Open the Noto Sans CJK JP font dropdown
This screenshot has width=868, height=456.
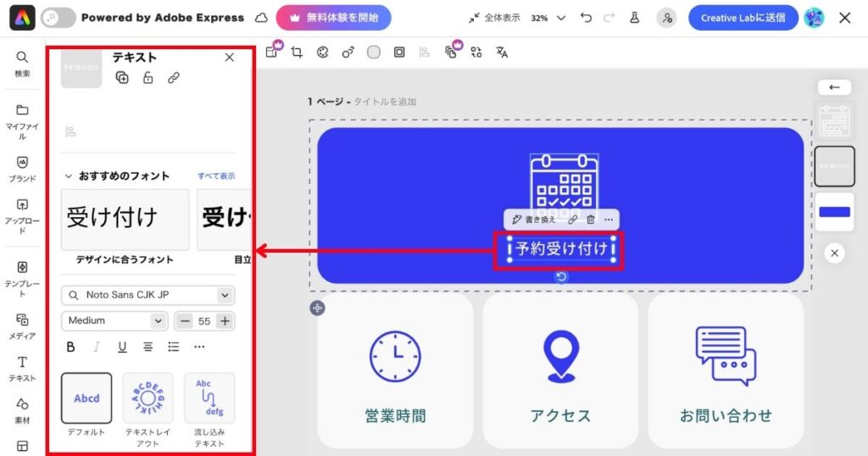(148, 295)
